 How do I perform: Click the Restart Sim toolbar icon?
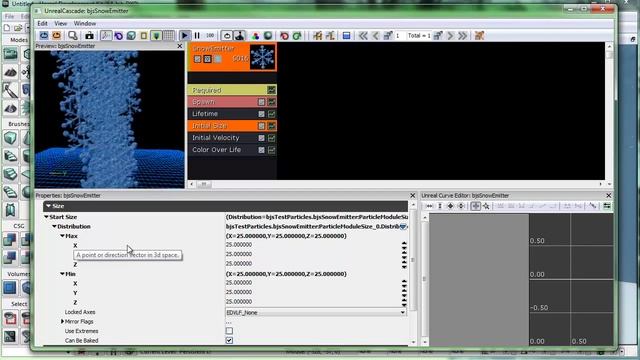[x=44, y=36]
